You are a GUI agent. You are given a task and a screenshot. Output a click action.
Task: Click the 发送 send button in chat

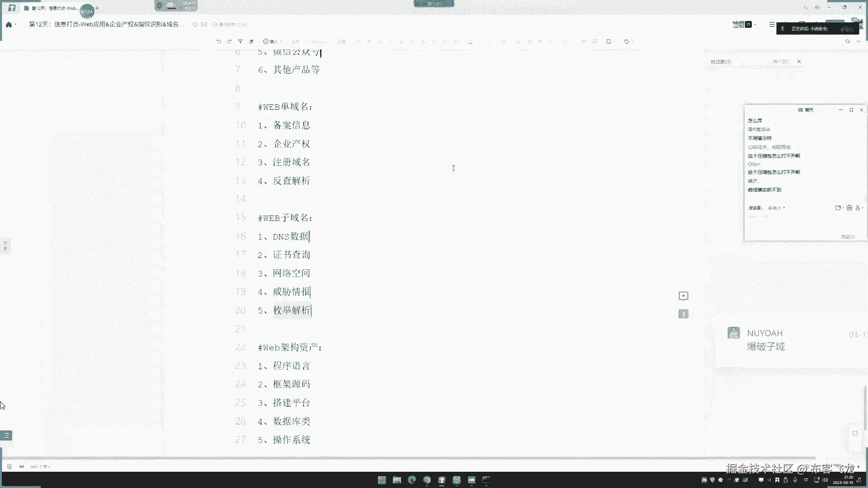point(848,237)
